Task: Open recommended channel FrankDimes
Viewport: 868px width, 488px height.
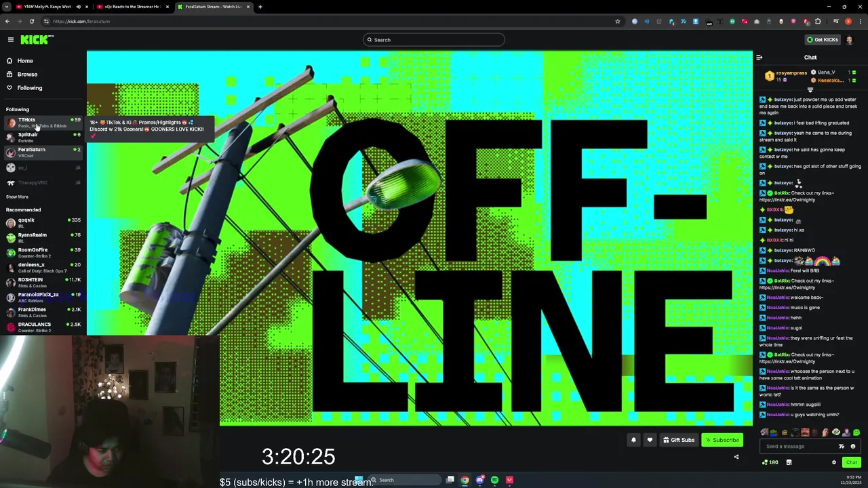Action: point(43,312)
